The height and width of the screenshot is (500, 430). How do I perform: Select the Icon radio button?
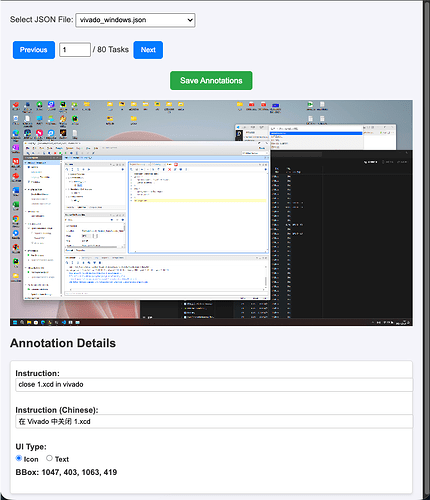19,458
